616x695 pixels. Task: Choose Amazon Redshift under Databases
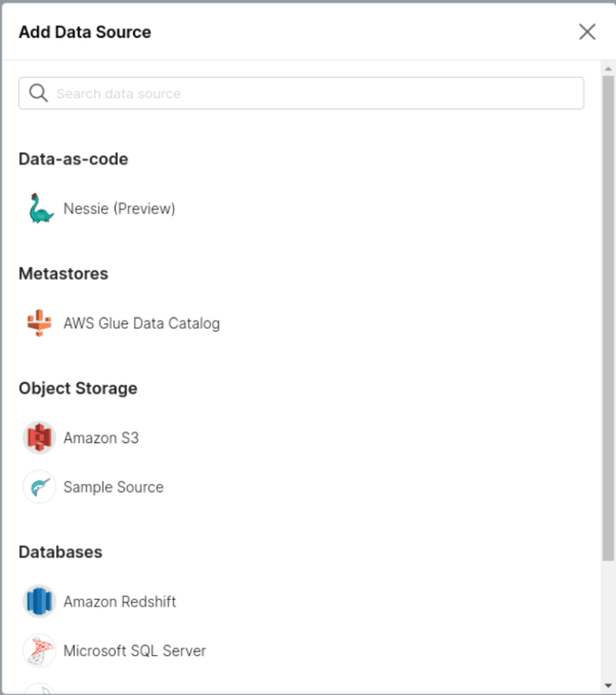coord(120,601)
